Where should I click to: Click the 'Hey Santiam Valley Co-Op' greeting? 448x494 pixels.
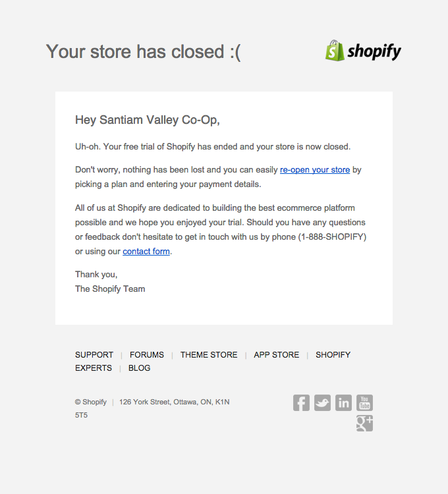[147, 120]
